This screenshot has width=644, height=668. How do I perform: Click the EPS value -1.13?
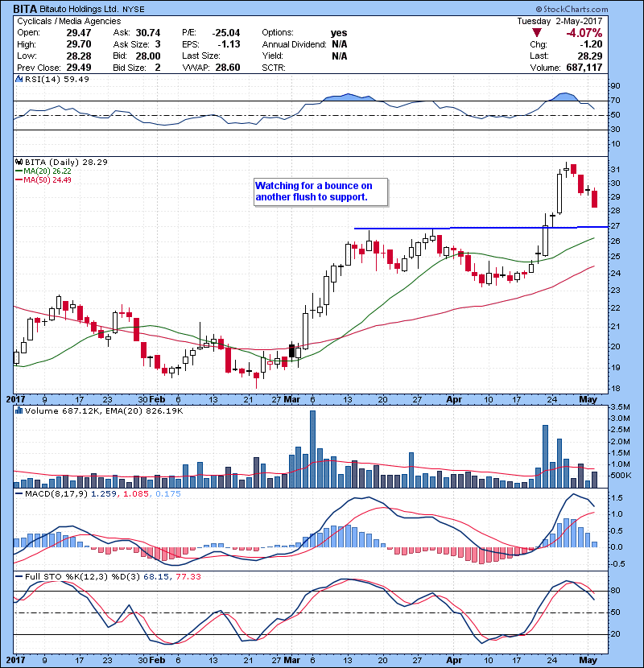pyautogui.click(x=229, y=44)
